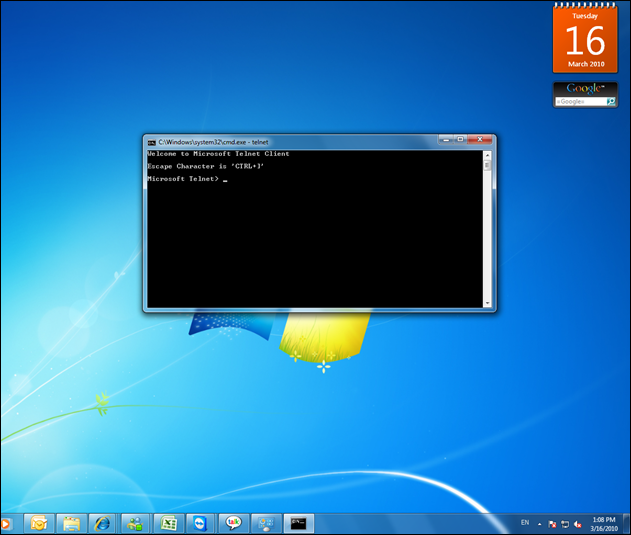Screen dimensions: 631x535
Task: Show hidden system tray icons
Action: click(x=539, y=524)
